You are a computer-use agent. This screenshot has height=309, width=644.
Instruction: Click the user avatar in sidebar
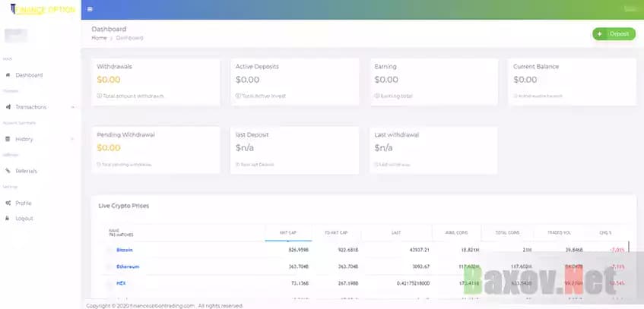(17, 35)
